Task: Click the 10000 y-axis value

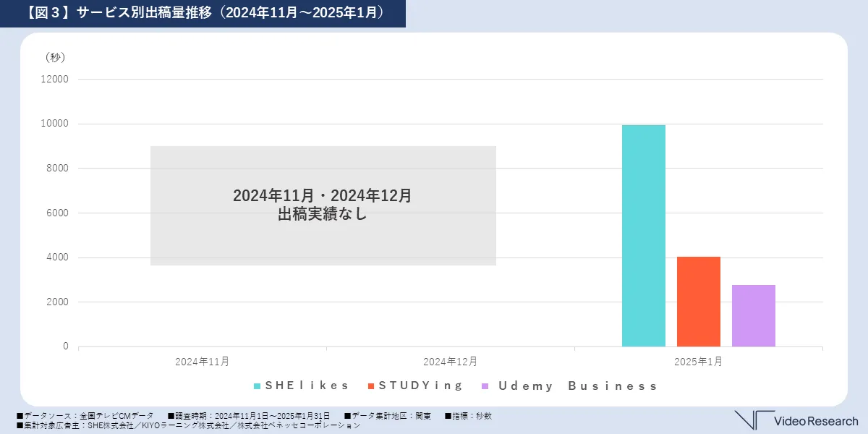Action: (x=56, y=124)
